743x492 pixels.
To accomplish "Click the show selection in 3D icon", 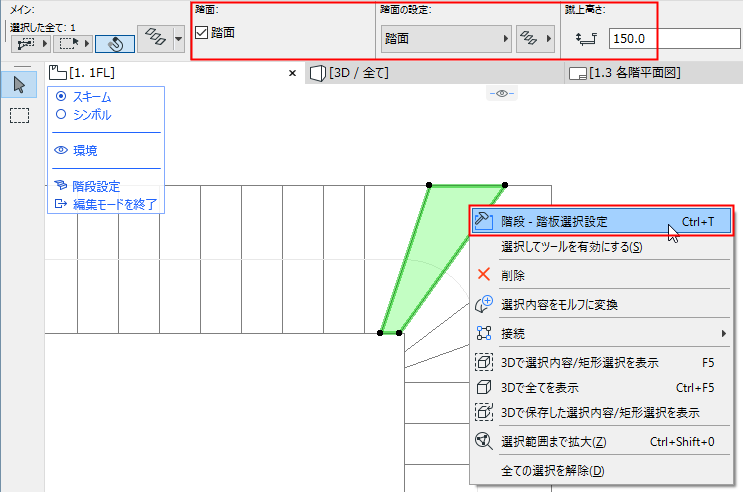I will 484,362.
